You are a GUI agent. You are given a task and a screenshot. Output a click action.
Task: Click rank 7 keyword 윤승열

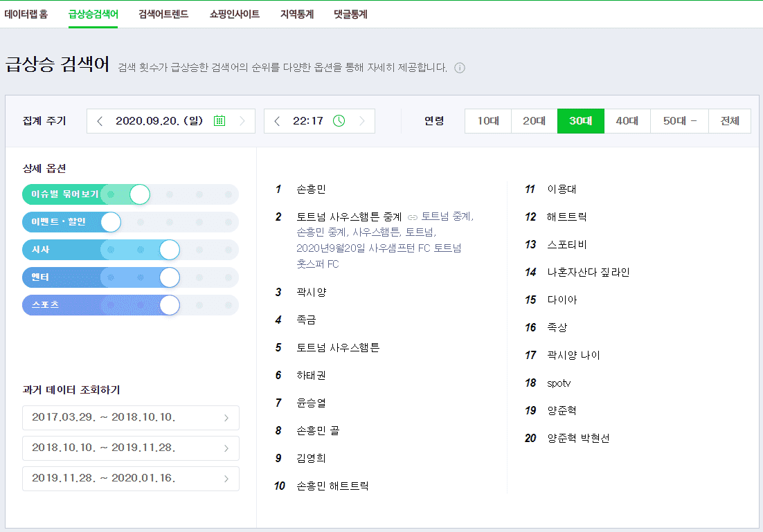coord(311,403)
